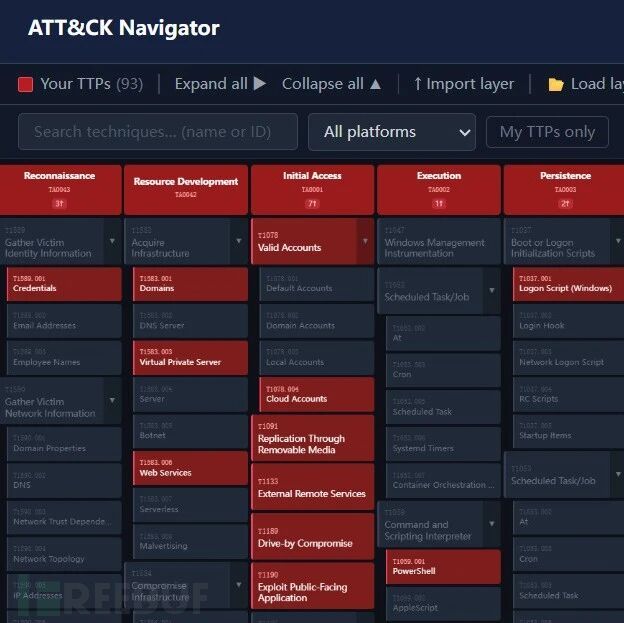Select Web Services technique
This screenshot has height=623, width=624.
click(190, 468)
